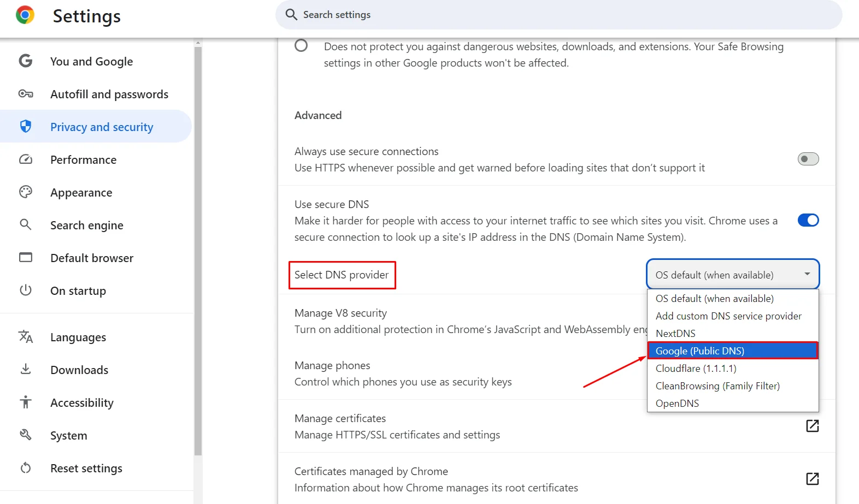Open Search engine settings
Screen dimensions: 859x504
[x=96, y=225]
